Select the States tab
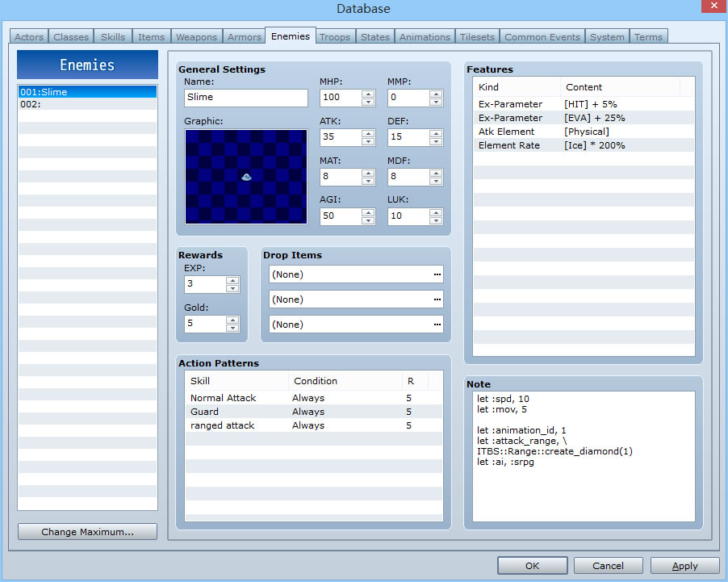728x582 pixels. [375, 36]
